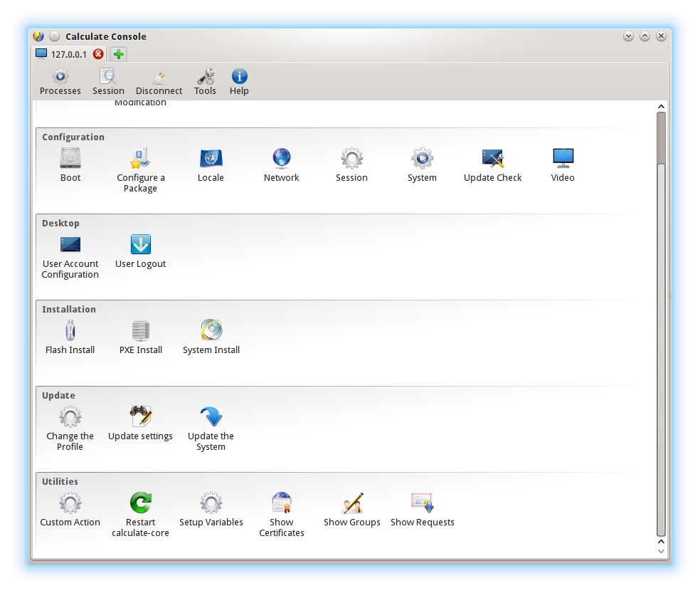Open Locale settings
The width and height of the screenshot is (700, 593).
(x=211, y=165)
